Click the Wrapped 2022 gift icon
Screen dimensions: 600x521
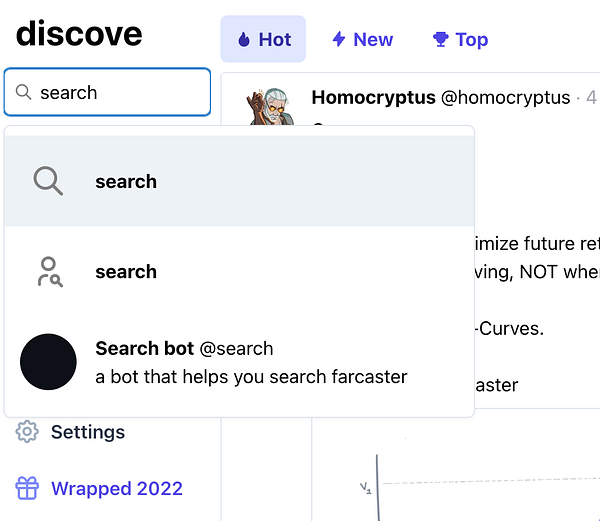point(27,488)
